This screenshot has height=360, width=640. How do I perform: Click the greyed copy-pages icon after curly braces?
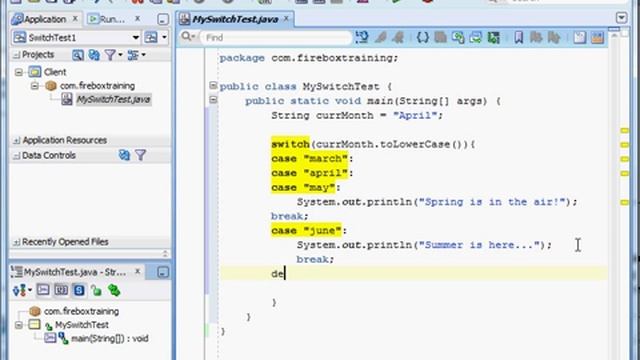440,38
